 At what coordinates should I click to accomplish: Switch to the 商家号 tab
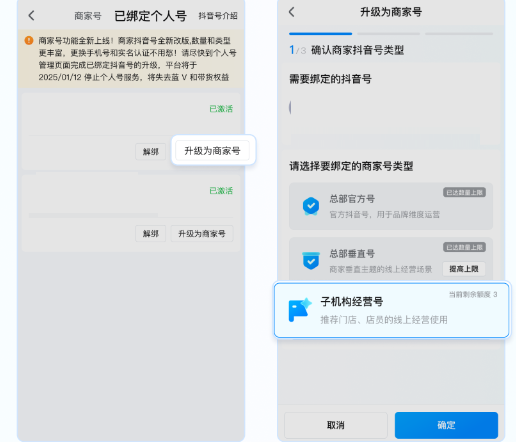click(88, 16)
